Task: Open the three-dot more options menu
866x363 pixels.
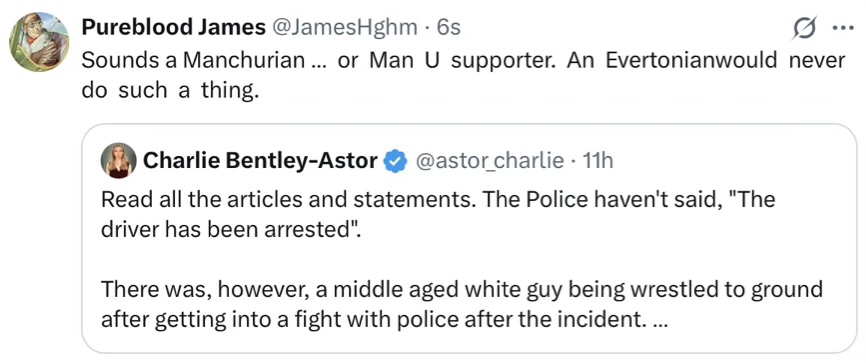Action: tap(843, 29)
